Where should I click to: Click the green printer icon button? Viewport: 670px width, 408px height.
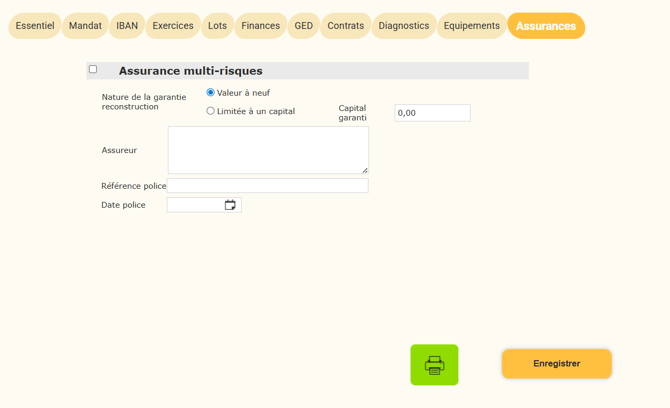click(x=434, y=365)
